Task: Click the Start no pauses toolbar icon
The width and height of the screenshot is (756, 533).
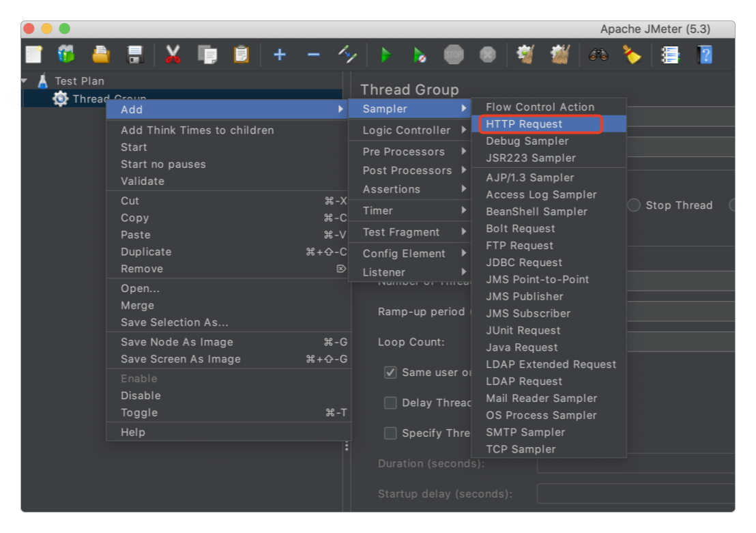Action: point(420,55)
